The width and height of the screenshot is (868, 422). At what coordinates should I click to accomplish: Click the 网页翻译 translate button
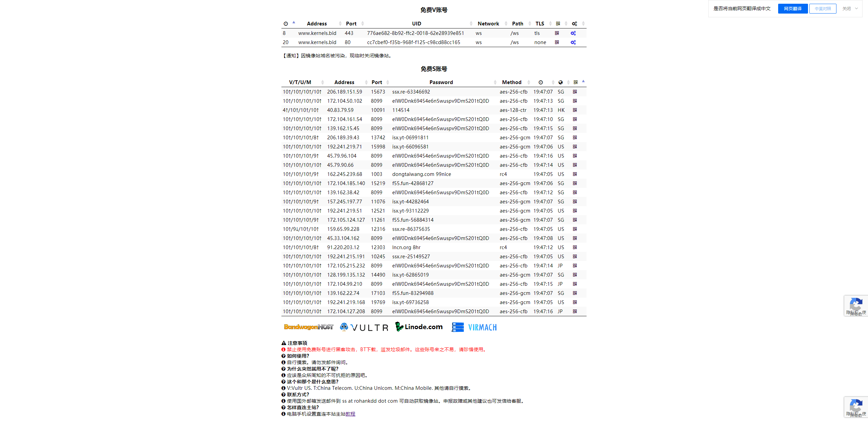pyautogui.click(x=793, y=9)
